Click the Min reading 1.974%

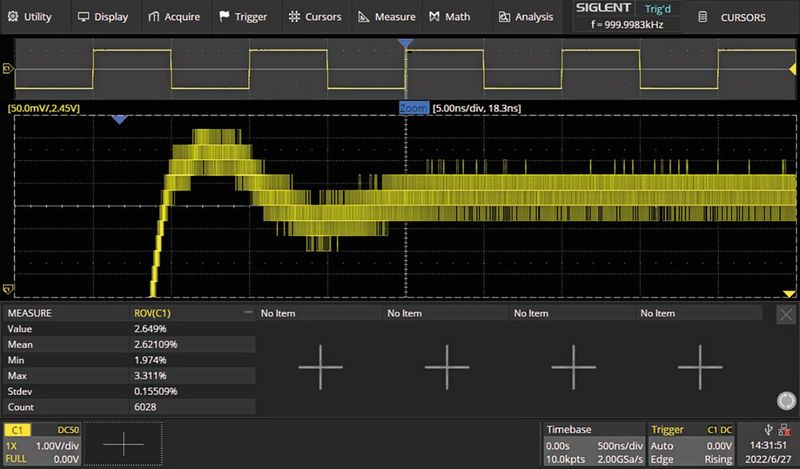pyautogui.click(x=150, y=360)
